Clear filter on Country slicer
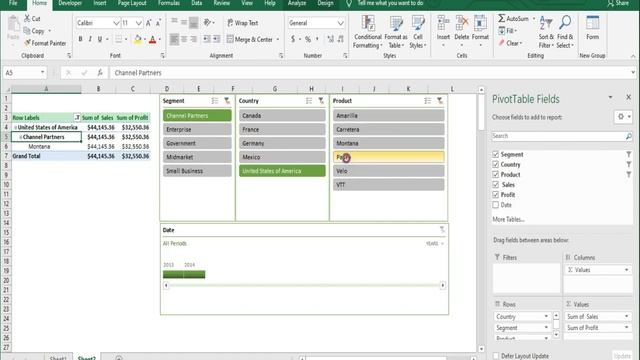The height and width of the screenshot is (360, 640). (x=321, y=100)
